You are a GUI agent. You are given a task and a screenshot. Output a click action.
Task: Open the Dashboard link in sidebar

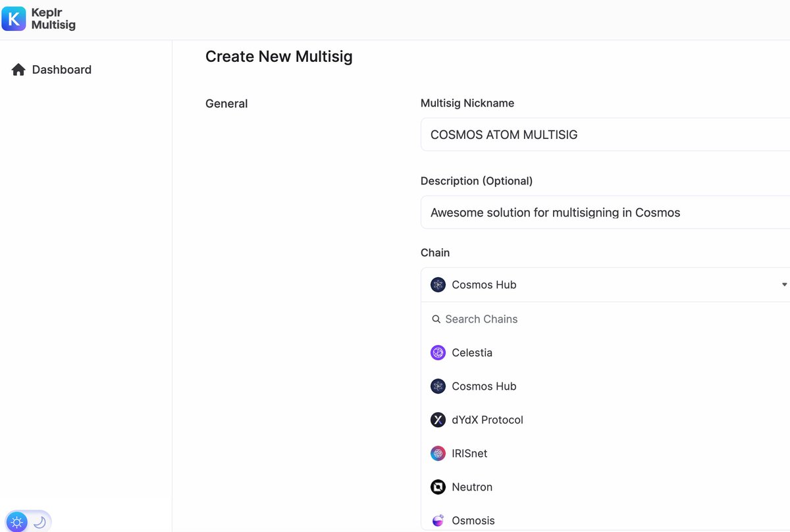62,70
